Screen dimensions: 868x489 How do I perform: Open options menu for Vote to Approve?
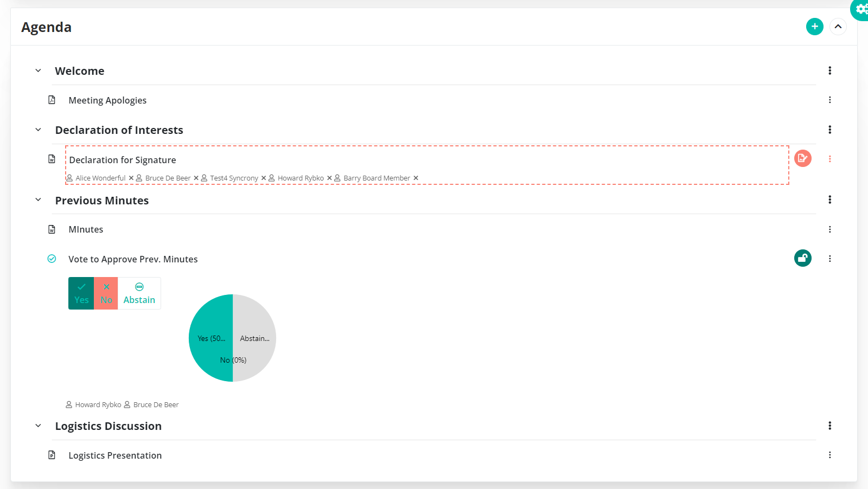pyautogui.click(x=829, y=259)
